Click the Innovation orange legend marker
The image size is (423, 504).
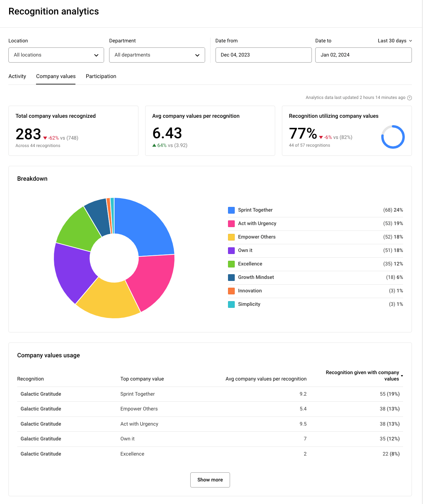pyautogui.click(x=231, y=291)
